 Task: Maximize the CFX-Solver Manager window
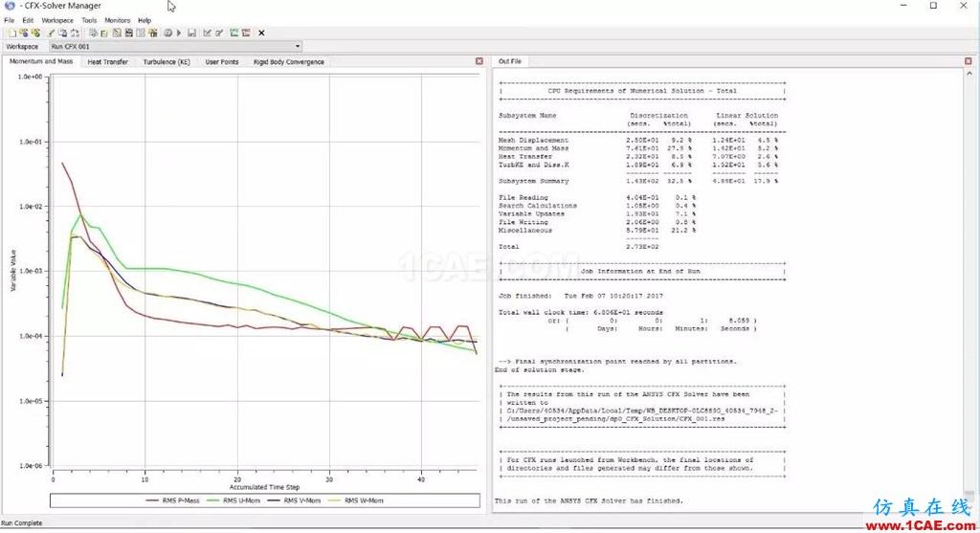[933, 6]
